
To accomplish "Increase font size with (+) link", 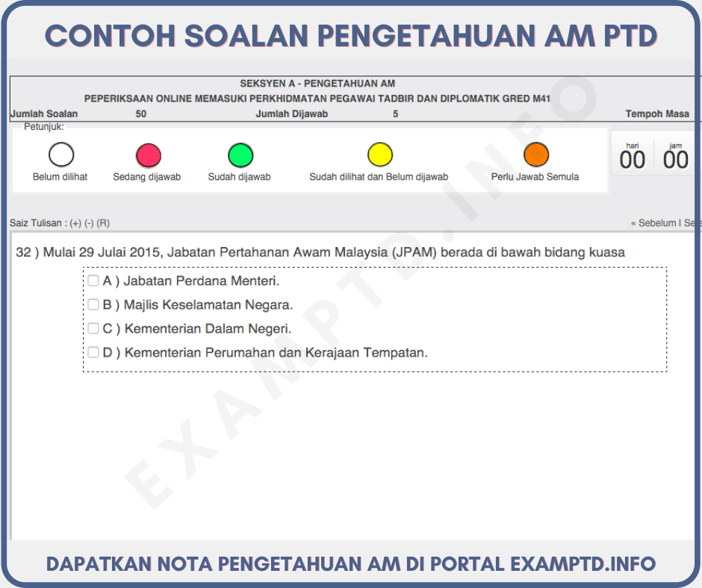I will (75, 223).
